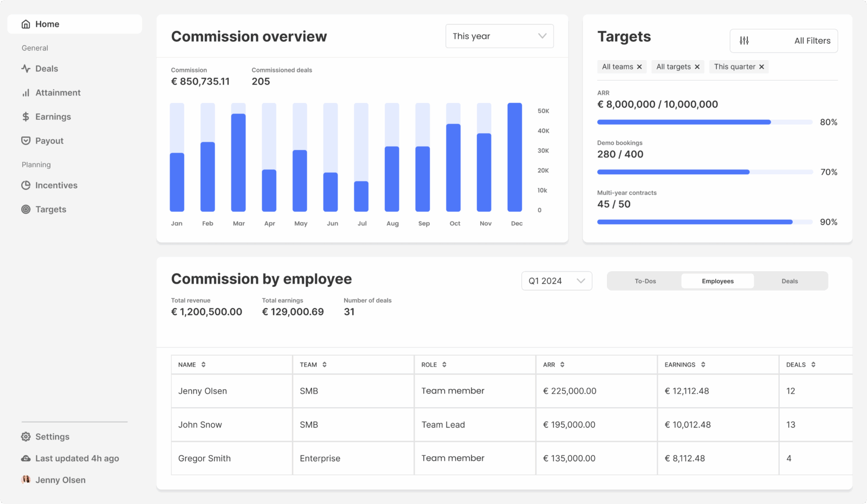Click the Attainment bar chart icon

point(25,93)
